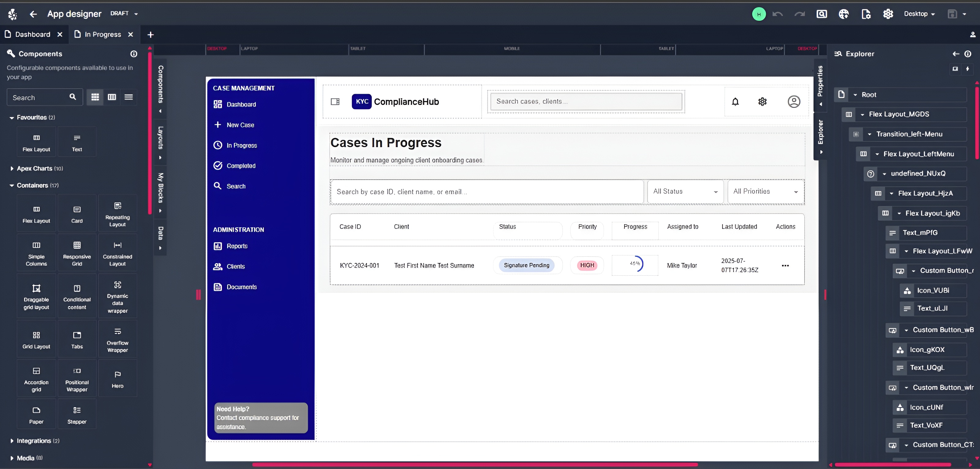Open the vertical Properties side tab
The image size is (980, 469).
(820, 81)
